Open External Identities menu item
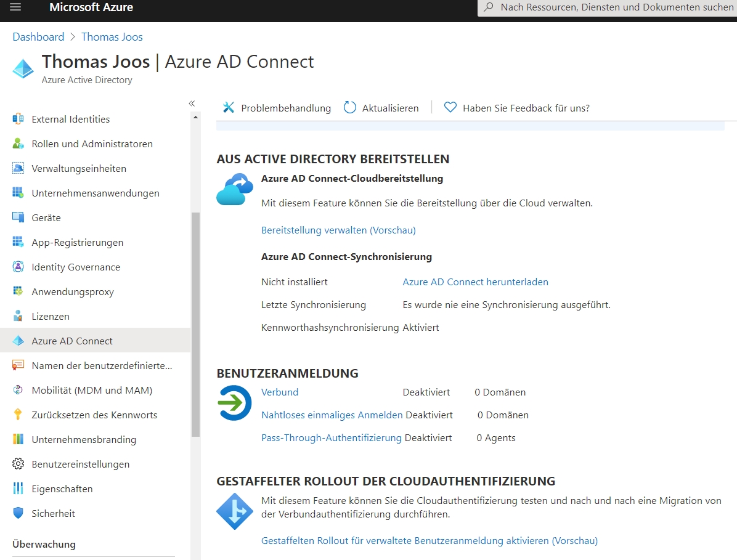 pyautogui.click(x=70, y=120)
